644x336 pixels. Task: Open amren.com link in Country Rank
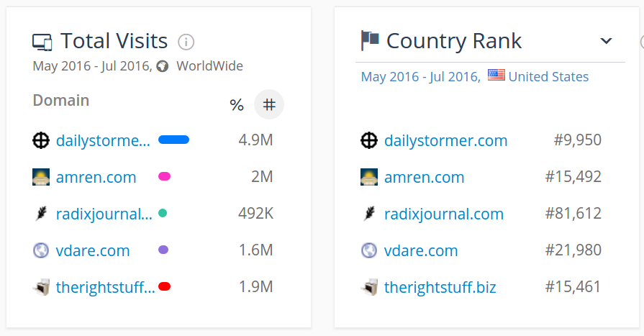(x=424, y=177)
